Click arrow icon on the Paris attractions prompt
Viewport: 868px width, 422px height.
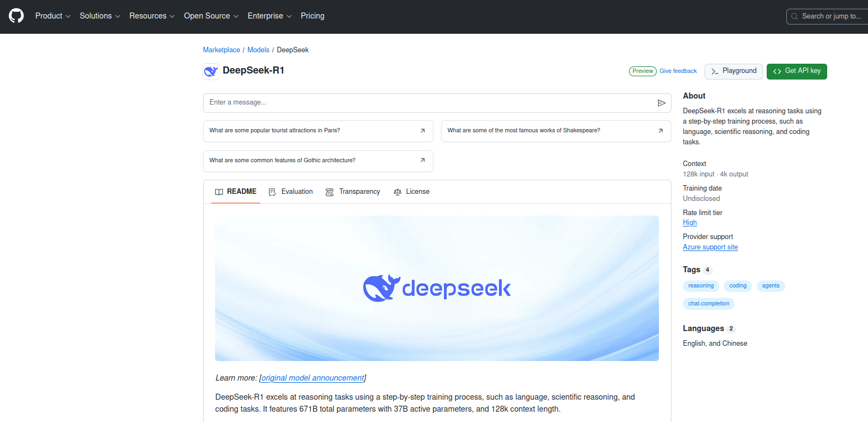[x=423, y=131]
